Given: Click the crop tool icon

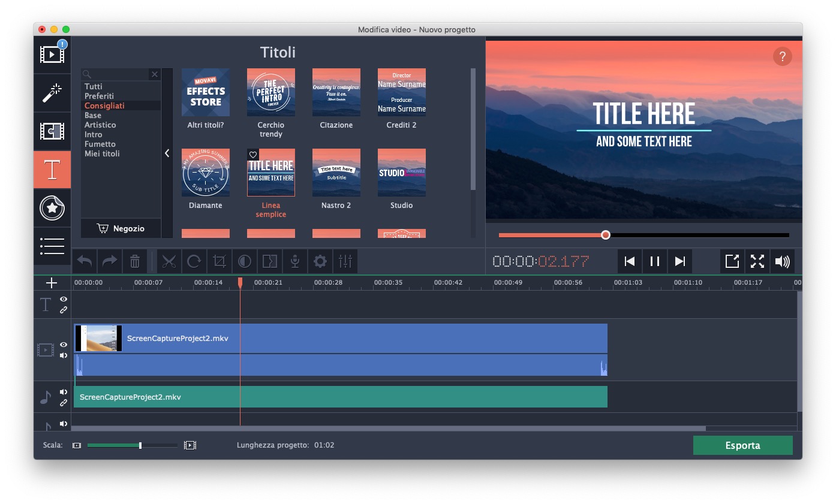Looking at the screenshot, I should coord(219,261).
